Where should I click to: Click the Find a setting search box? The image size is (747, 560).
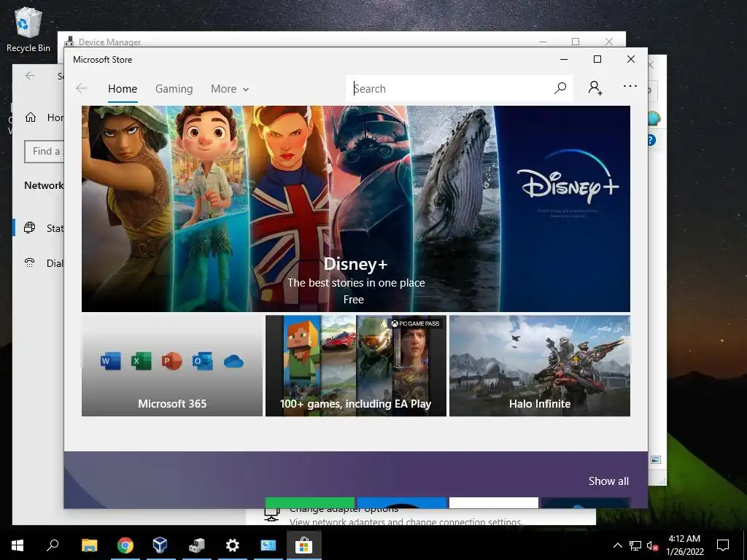point(44,152)
